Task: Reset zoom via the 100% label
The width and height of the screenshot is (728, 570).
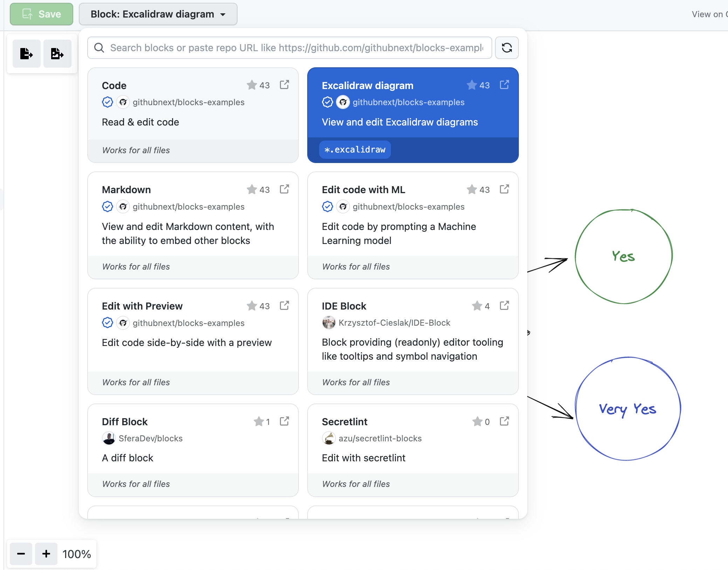Action: (x=77, y=554)
